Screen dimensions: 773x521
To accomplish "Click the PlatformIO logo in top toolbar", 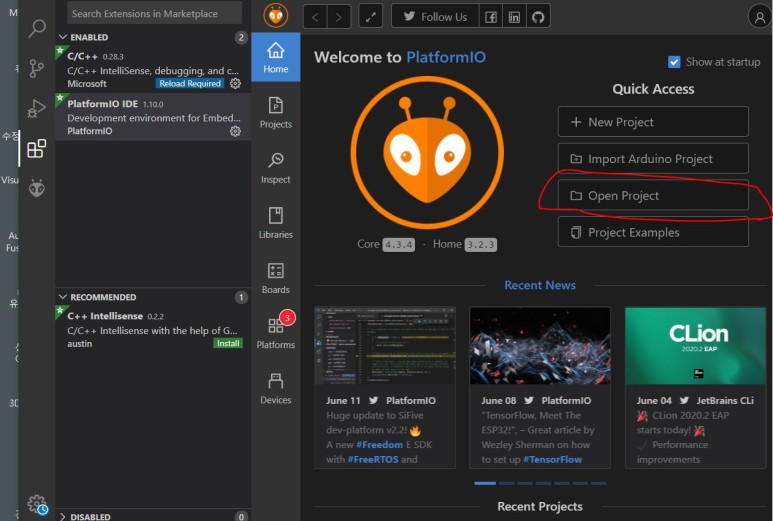I will click(276, 16).
